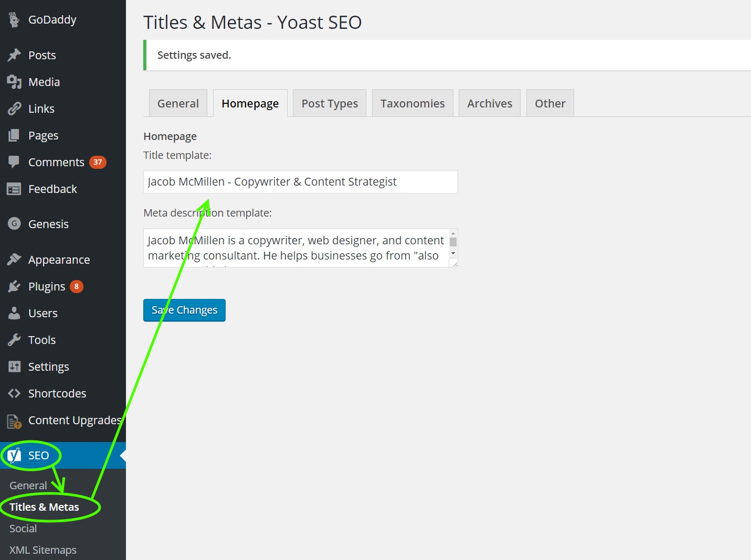Click the Appearance paintbrush icon
The image size is (751, 560).
(14, 260)
